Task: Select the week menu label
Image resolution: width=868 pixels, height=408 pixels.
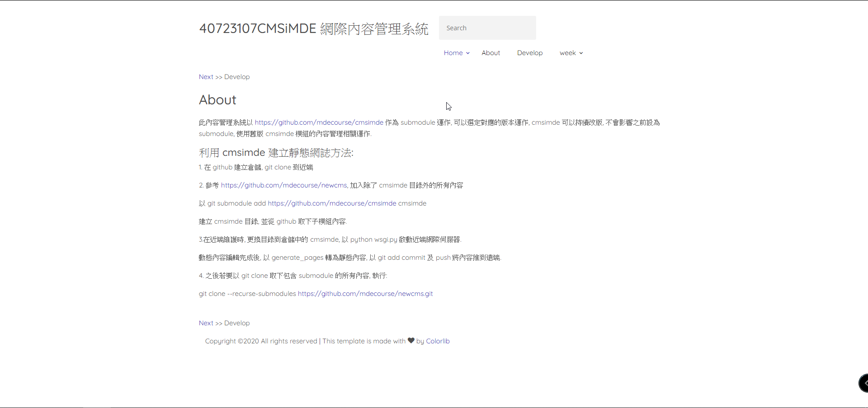Action: pos(567,53)
